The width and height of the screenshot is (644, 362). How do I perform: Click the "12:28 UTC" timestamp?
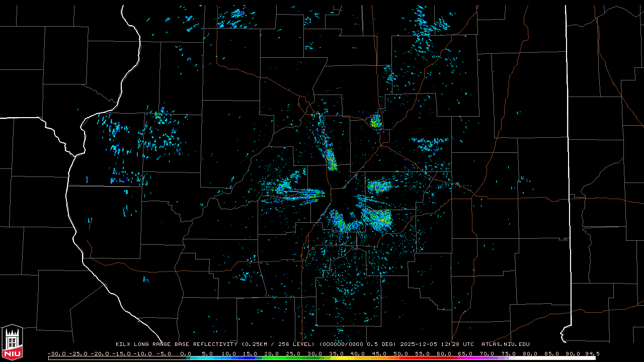(x=458, y=344)
